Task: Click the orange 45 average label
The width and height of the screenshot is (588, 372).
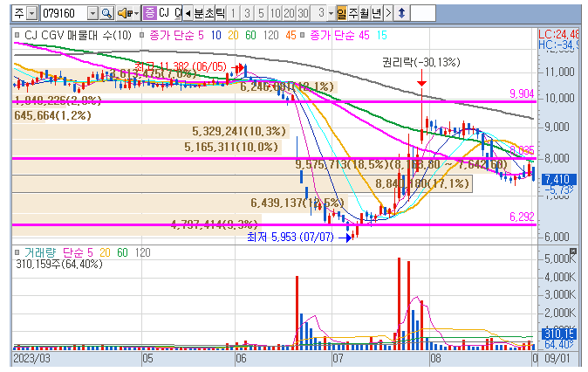Action: point(291,35)
